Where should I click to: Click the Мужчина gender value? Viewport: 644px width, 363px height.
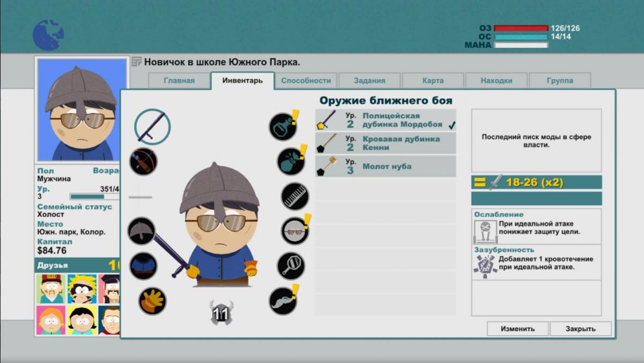coord(54,179)
